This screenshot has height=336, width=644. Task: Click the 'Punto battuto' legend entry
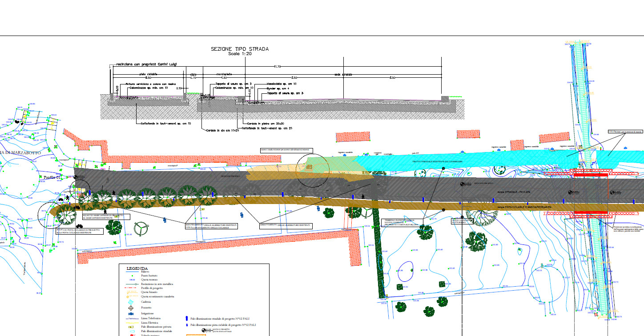[149, 276]
